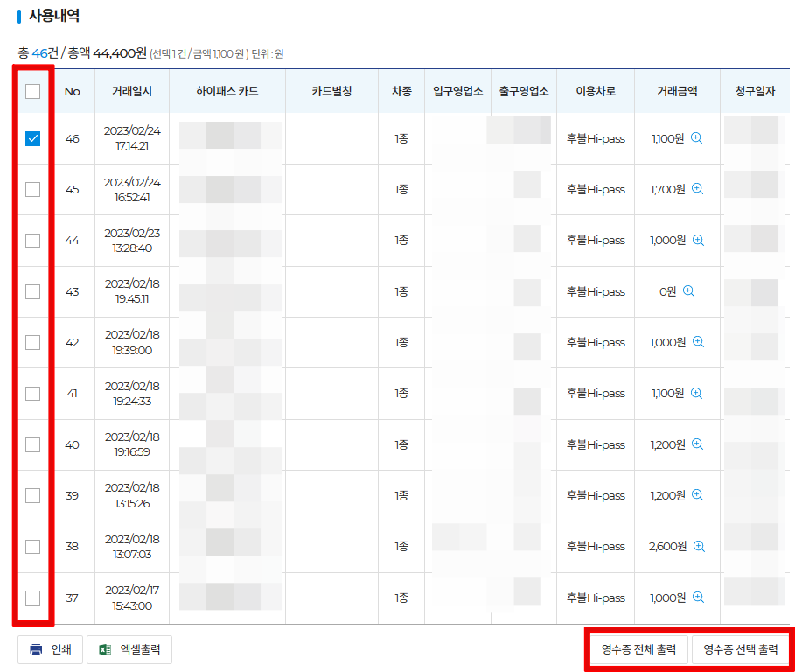This screenshot has width=795, height=672.
Task: Click the 차종 column header
Action: (x=401, y=91)
